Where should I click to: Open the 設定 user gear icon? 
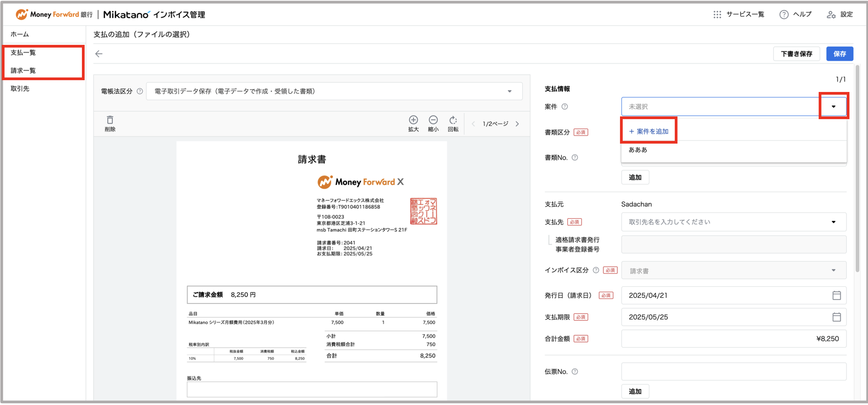(x=831, y=14)
